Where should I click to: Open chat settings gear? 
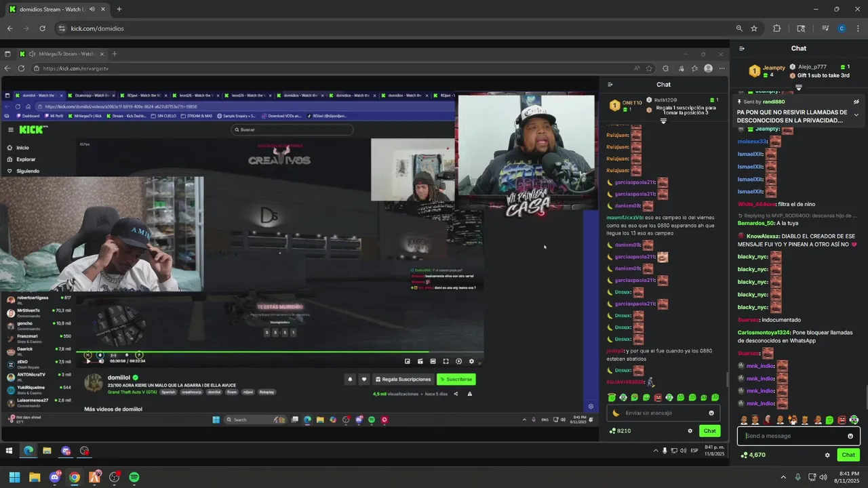pos(827,455)
